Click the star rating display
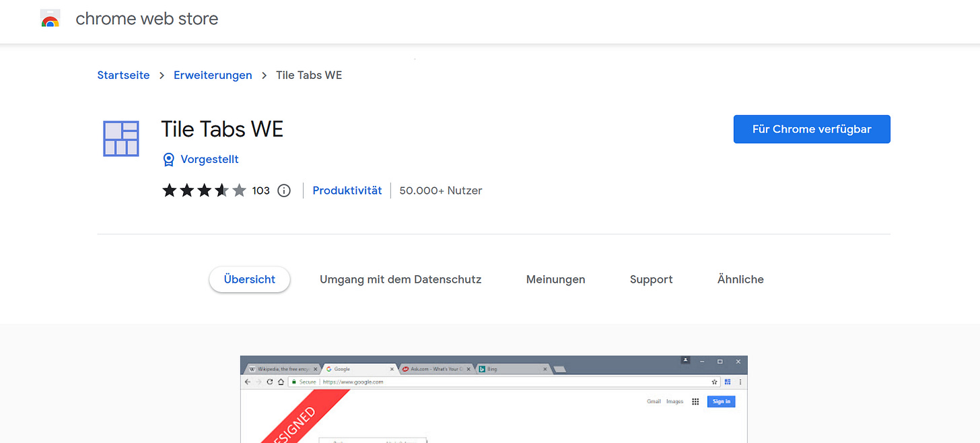980x443 pixels. pos(204,191)
